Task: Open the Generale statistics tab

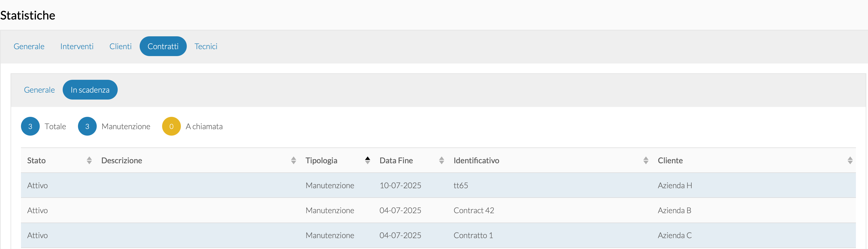Action: (29, 46)
